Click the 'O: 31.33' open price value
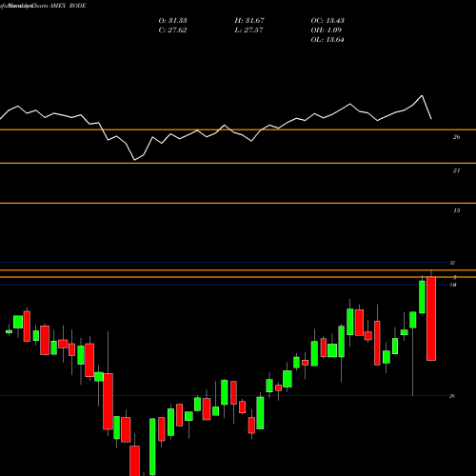 [172, 21]
